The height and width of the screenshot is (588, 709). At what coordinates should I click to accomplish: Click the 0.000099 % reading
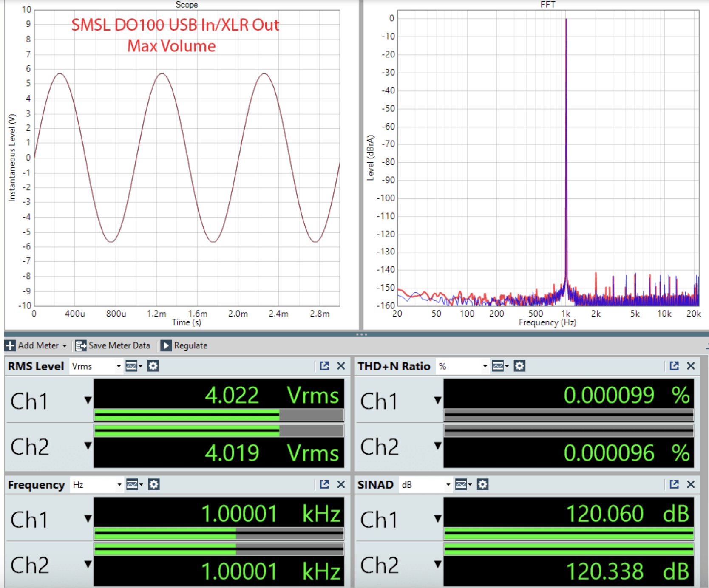click(627, 395)
